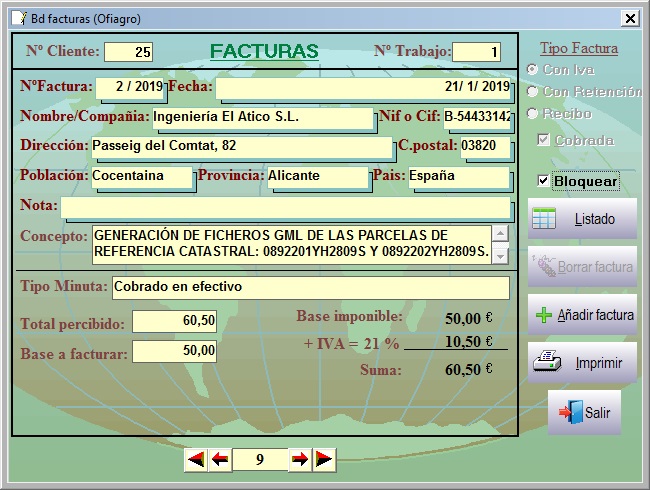Select the Con Iva radio option
Viewport: 650px width, 490px height.
[533, 69]
